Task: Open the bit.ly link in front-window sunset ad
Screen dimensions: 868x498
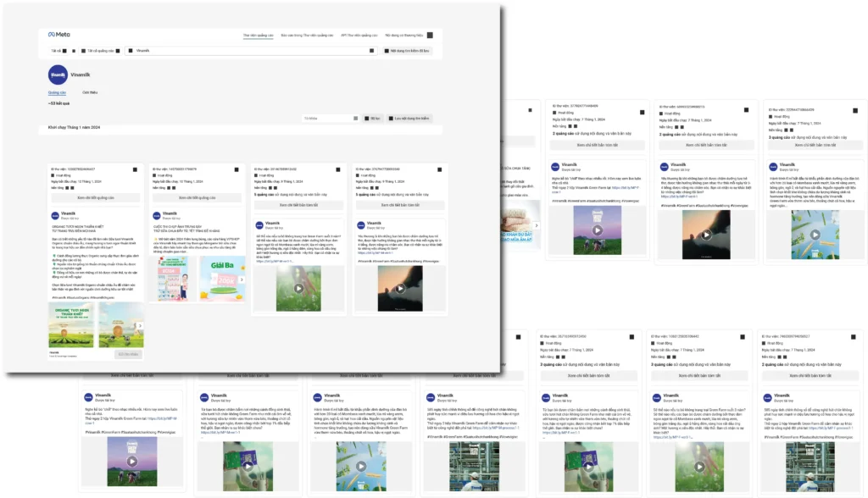Action: coord(376,253)
